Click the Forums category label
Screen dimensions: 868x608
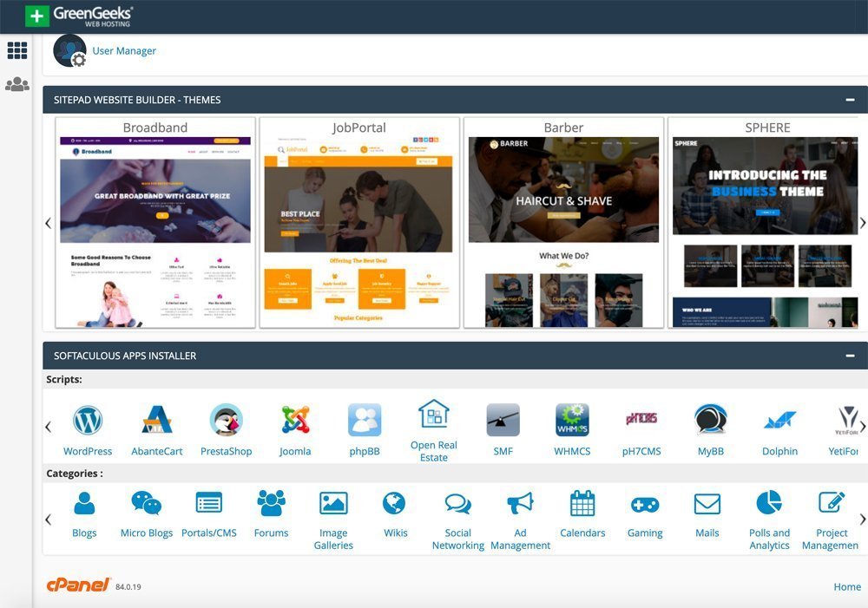pos(271,533)
